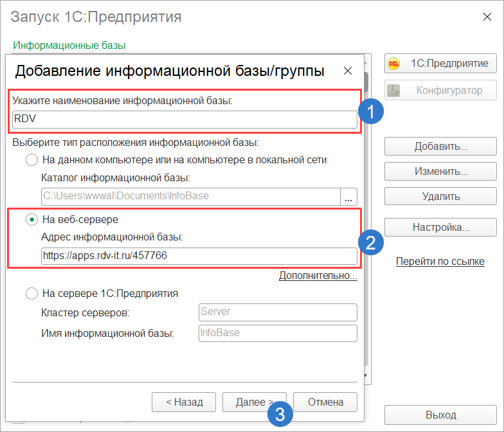Click the Имя информационной базы field
The image size is (504, 432).
pyautogui.click(x=278, y=333)
